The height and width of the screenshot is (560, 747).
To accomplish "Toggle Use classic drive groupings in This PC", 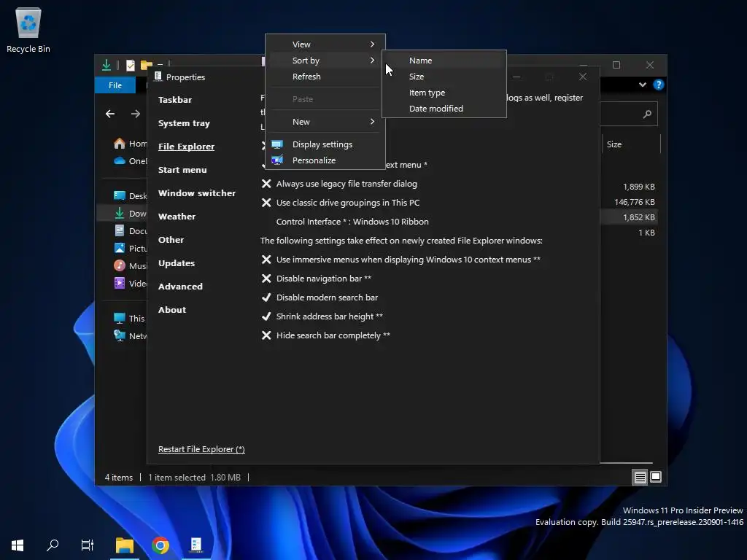I will 340,203.
